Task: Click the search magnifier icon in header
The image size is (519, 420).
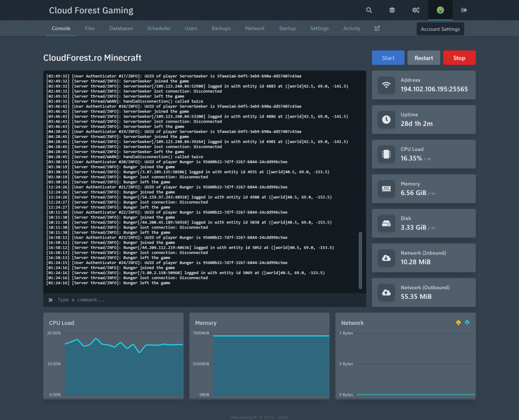Action: coord(369,10)
